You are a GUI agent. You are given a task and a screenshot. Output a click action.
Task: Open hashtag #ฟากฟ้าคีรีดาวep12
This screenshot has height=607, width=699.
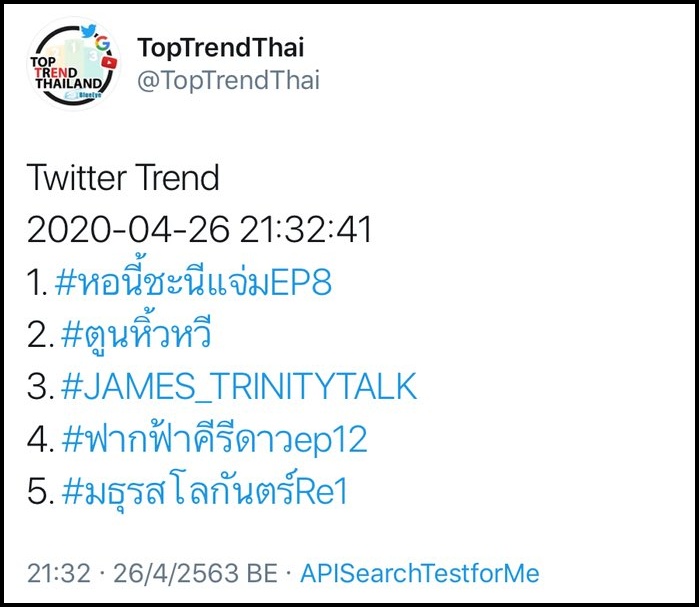214,437
